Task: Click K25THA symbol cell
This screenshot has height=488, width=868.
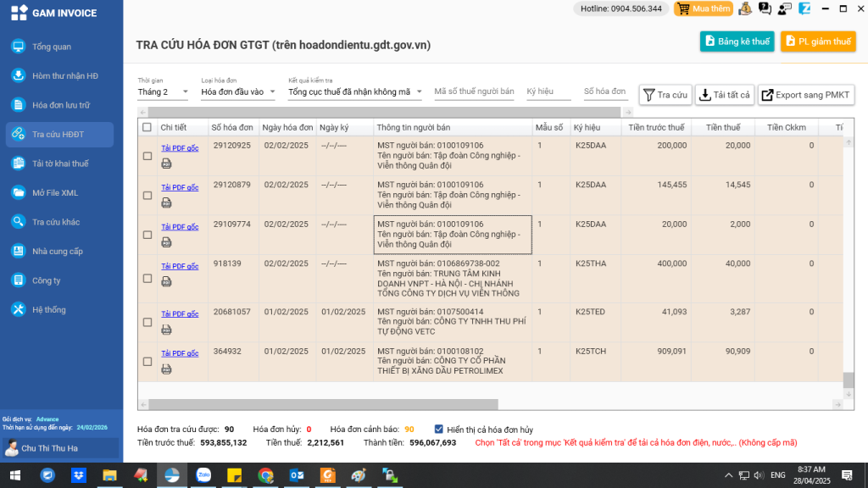Action: click(x=595, y=278)
